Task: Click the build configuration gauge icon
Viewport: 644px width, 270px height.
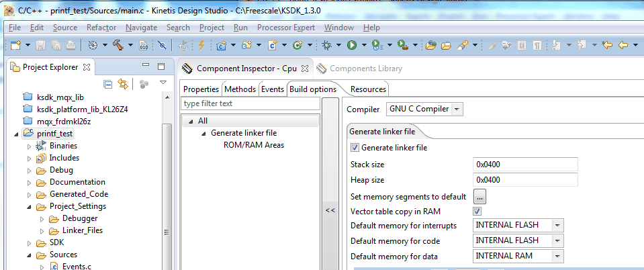Action: tap(93, 45)
